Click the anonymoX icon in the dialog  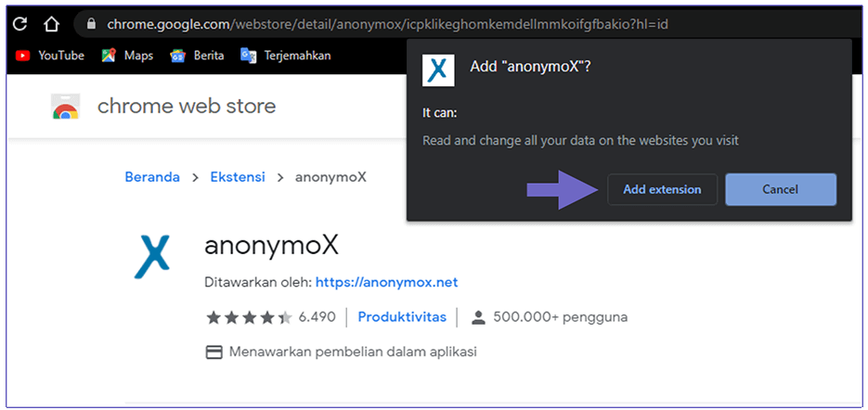tap(438, 70)
